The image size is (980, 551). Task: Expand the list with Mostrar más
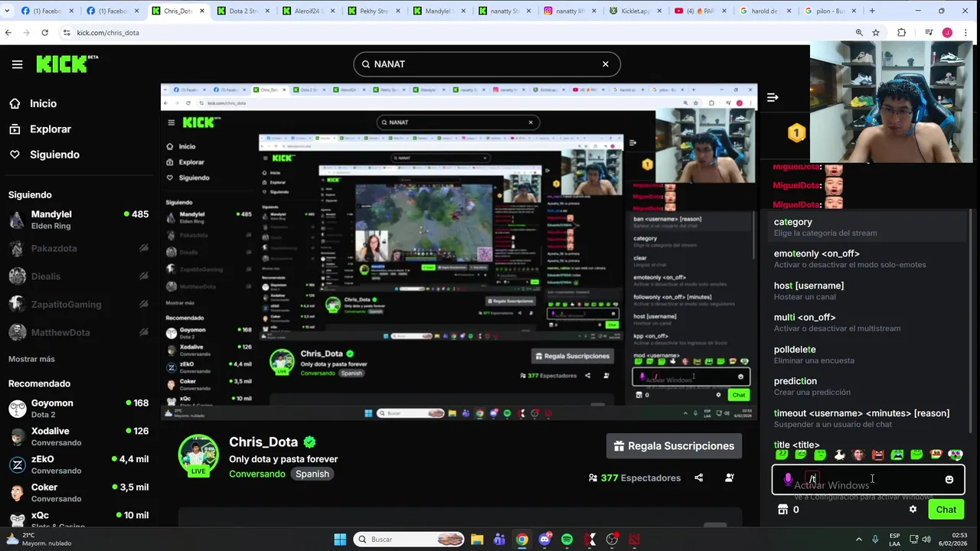coord(31,359)
